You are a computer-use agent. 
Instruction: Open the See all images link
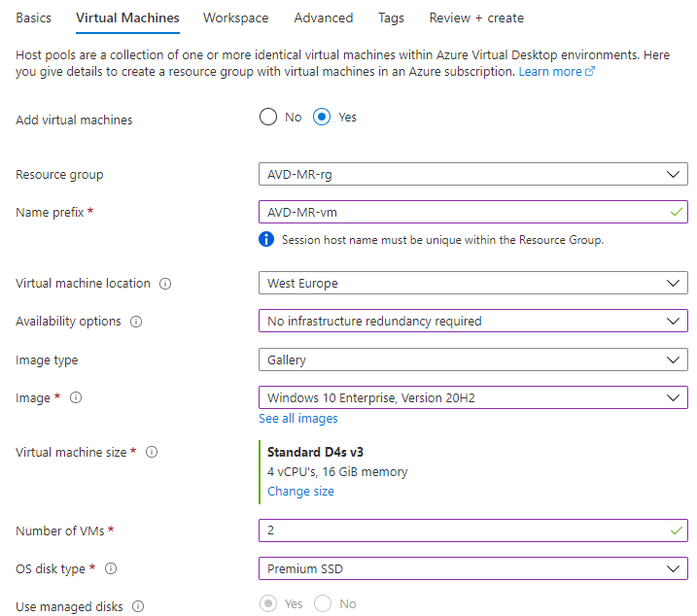tap(298, 418)
